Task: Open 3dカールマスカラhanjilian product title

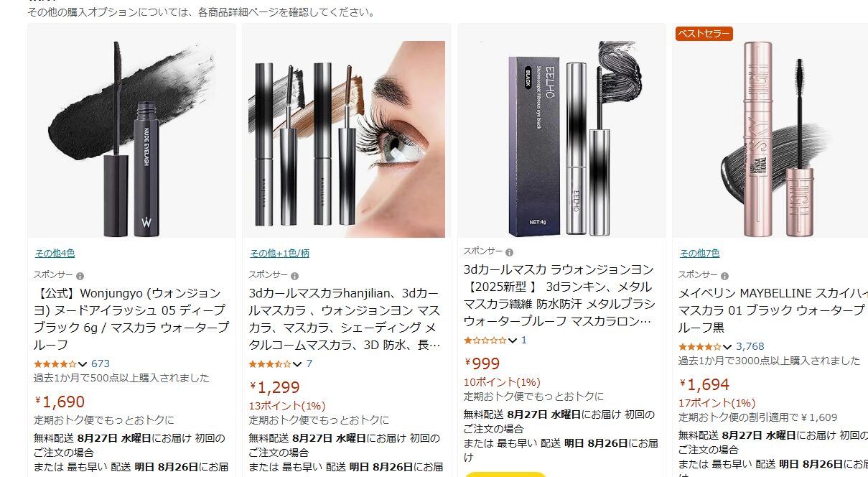Action: pos(345,319)
